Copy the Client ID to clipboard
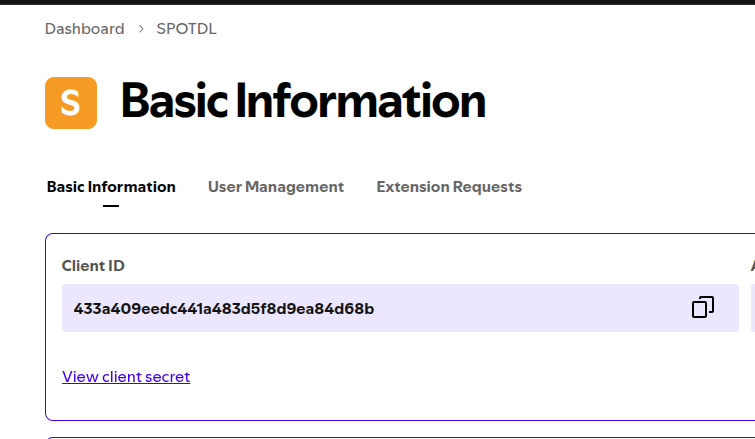The width and height of the screenshot is (755, 439). (703, 307)
